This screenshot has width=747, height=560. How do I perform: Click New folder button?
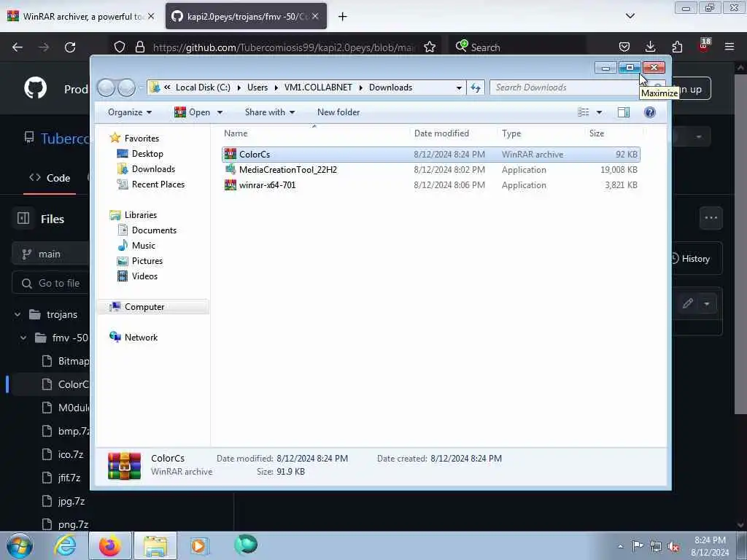338,112
